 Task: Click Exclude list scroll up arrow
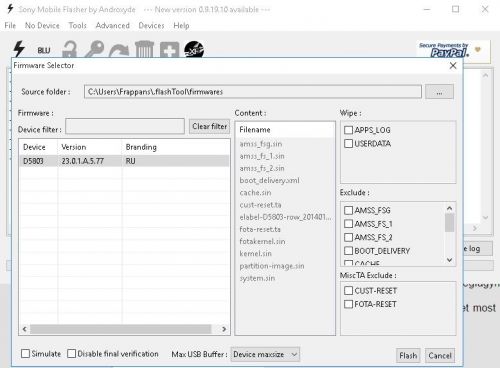pos(449,208)
